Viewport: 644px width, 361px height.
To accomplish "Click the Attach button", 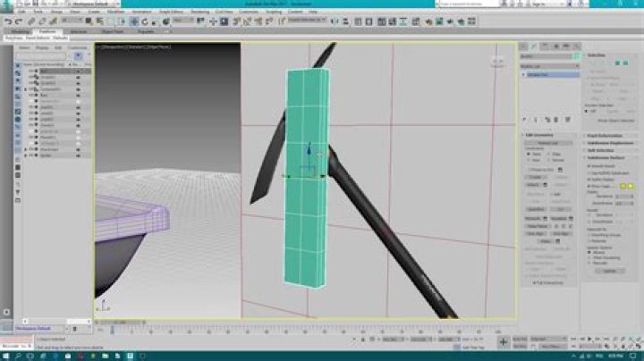I will point(533,185).
